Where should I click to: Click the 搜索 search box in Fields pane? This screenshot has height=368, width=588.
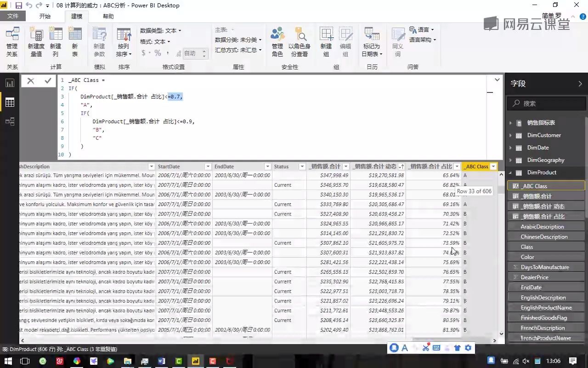547,103
